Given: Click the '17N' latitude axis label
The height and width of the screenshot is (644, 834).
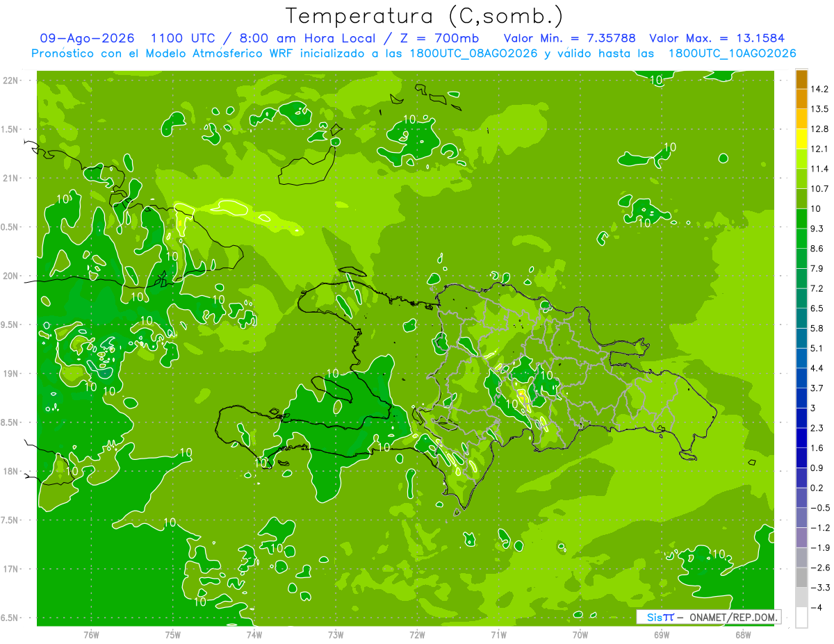Looking at the screenshot, I should point(12,569).
